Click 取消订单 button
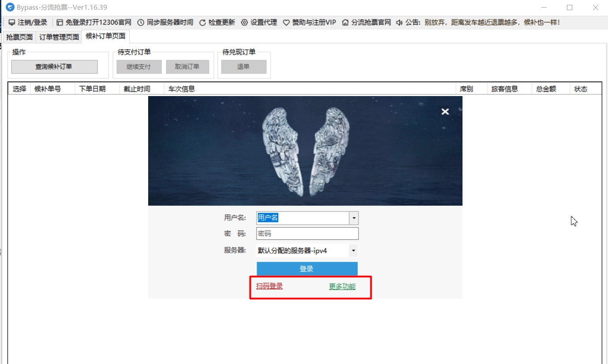Image resolution: width=608 pixels, height=364 pixels. click(187, 67)
